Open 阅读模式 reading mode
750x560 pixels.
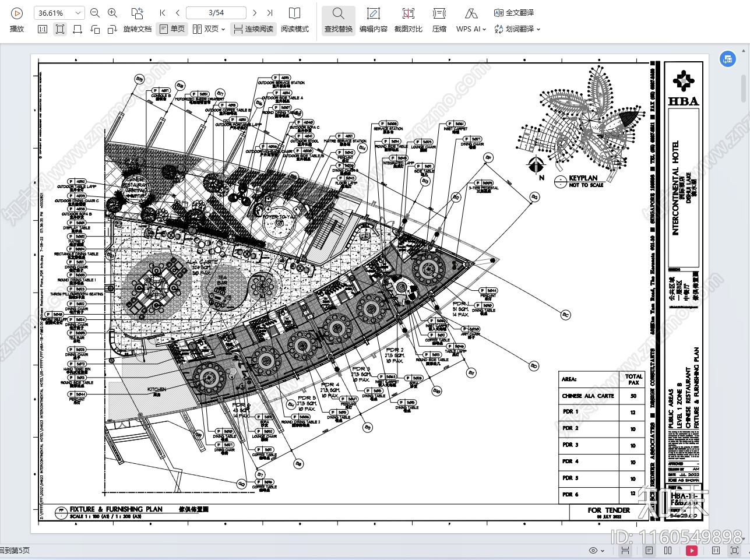[x=295, y=20]
